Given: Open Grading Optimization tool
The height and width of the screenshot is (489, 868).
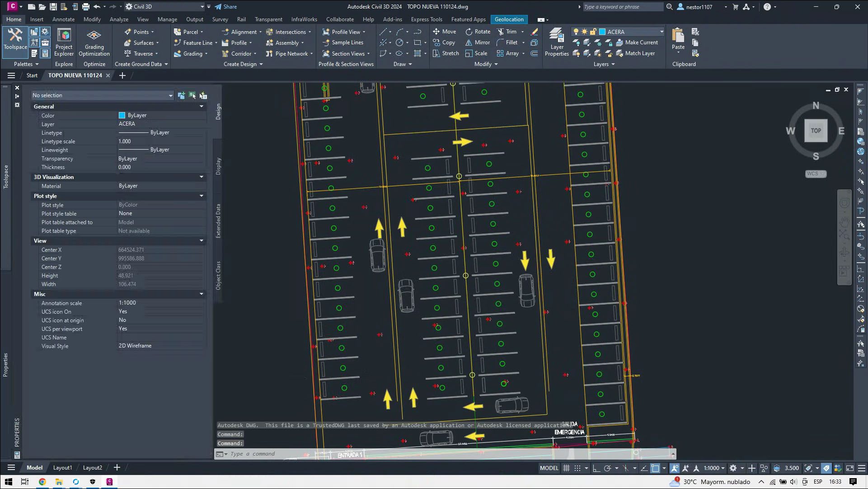Looking at the screenshot, I should [94, 39].
